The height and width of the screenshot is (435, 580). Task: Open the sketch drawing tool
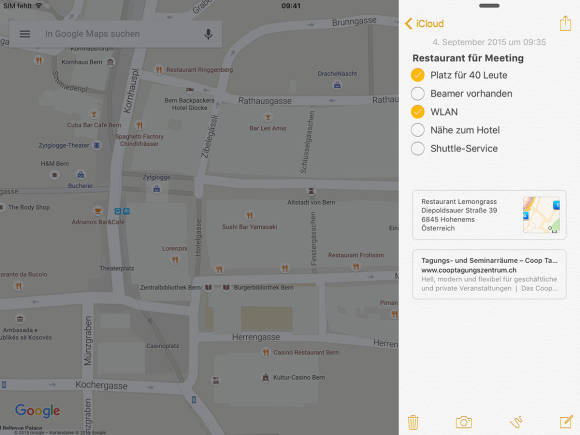pyautogui.click(x=516, y=422)
